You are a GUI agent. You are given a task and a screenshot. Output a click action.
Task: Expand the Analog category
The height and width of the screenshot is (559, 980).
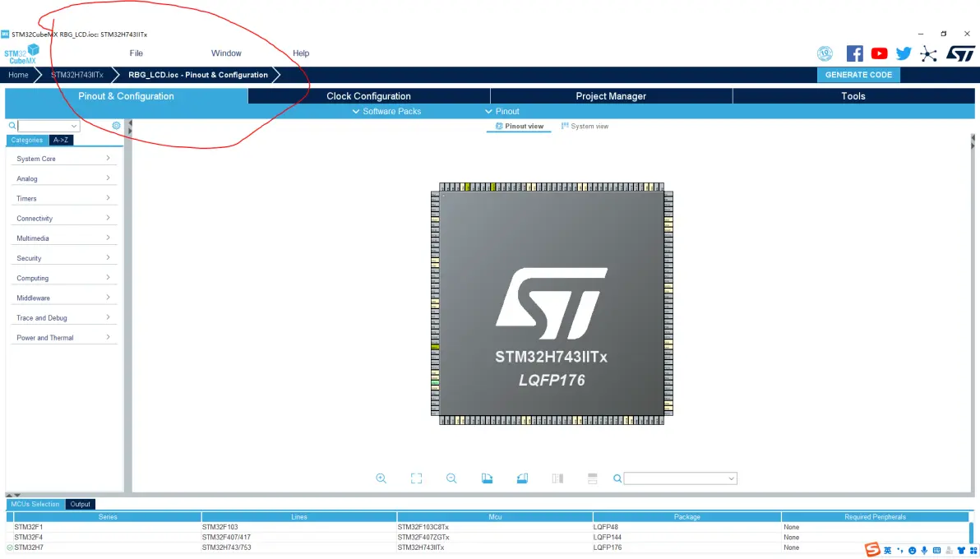(x=64, y=179)
